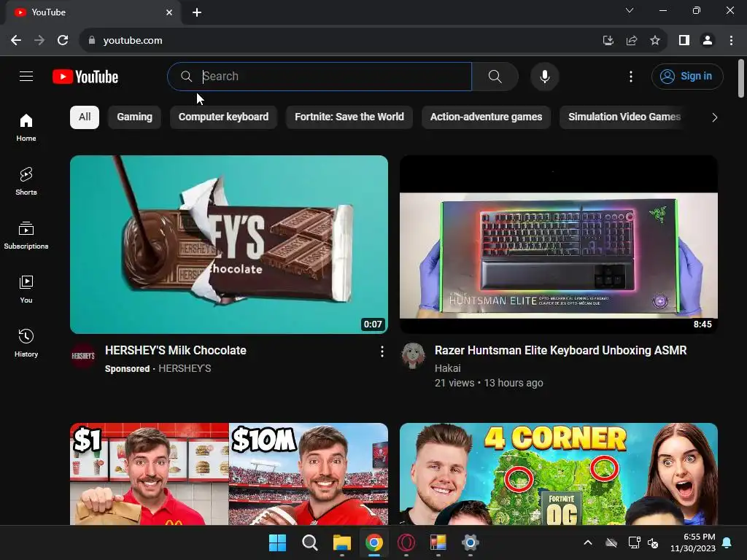Click the magnifier search submit button
The image size is (747, 560).
(x=495, y=76)
